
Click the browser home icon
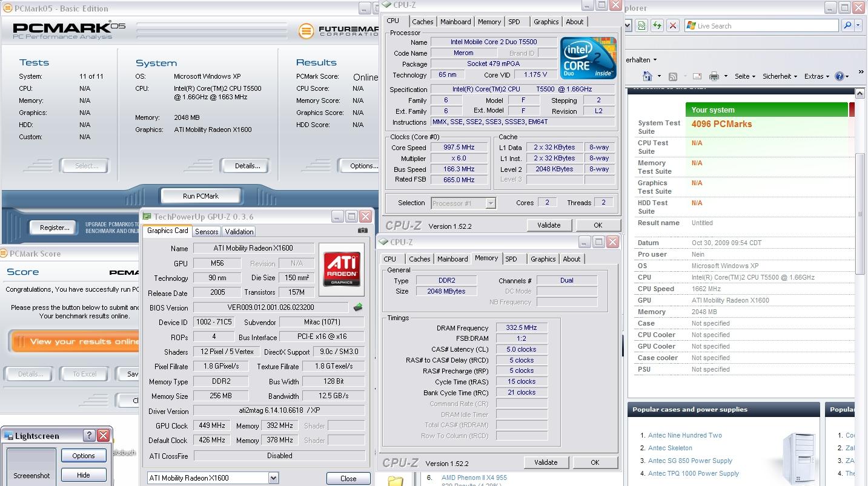click(647, 76)
